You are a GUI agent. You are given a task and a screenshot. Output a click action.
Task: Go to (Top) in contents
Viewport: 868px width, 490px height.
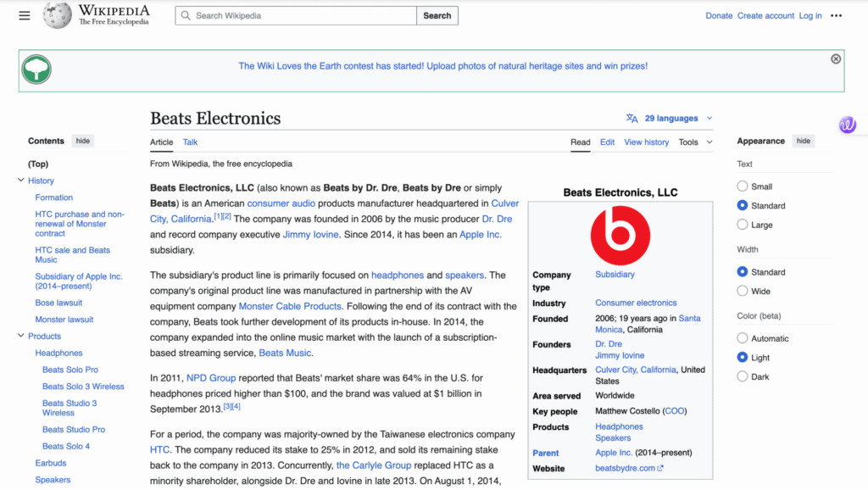point(38,164)
